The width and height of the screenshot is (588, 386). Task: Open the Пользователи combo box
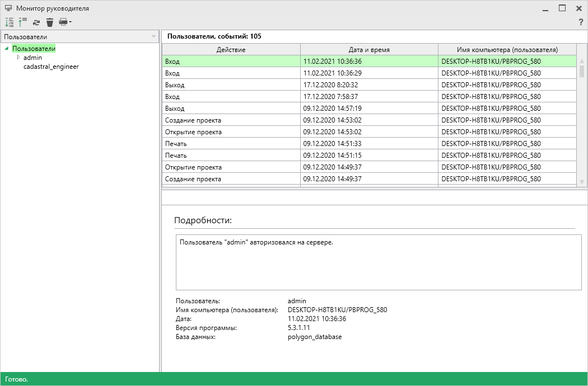pyautogui.click(x=80, y=37)
